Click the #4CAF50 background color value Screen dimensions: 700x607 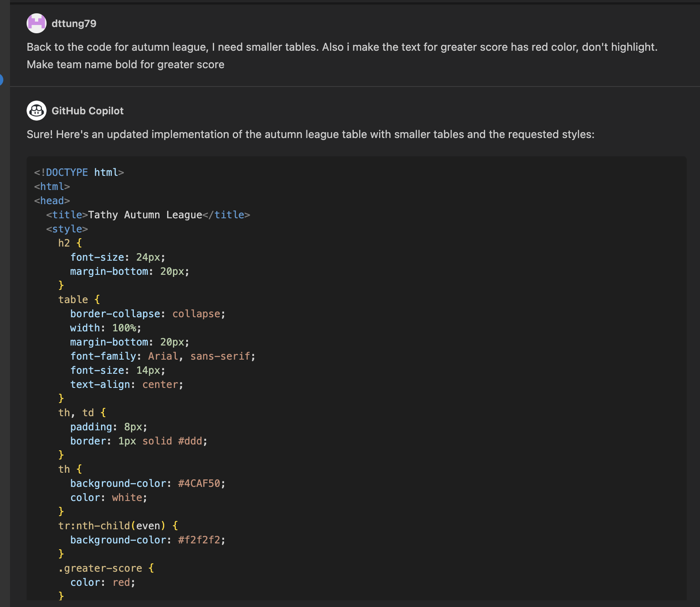[x=199, y=484]
